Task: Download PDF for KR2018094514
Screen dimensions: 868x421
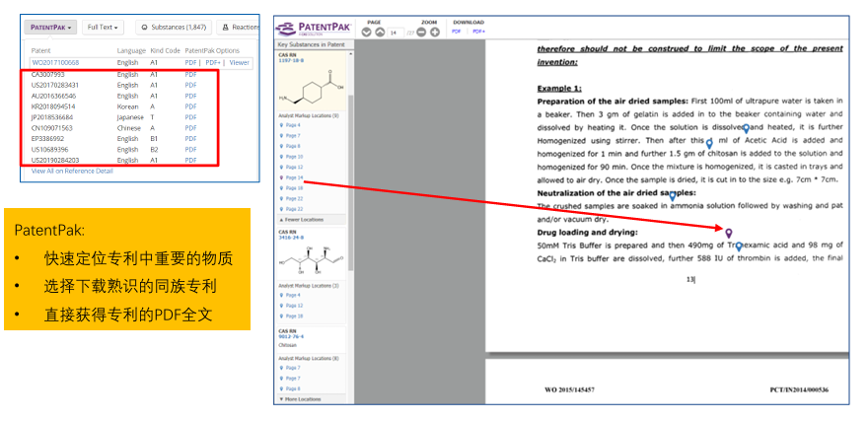Action: pyautogui.click(x=190, y=106)
